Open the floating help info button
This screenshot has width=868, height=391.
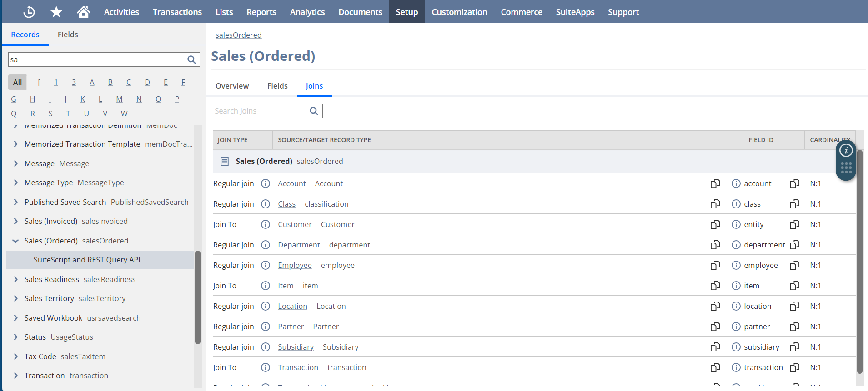tap(846, 150)
